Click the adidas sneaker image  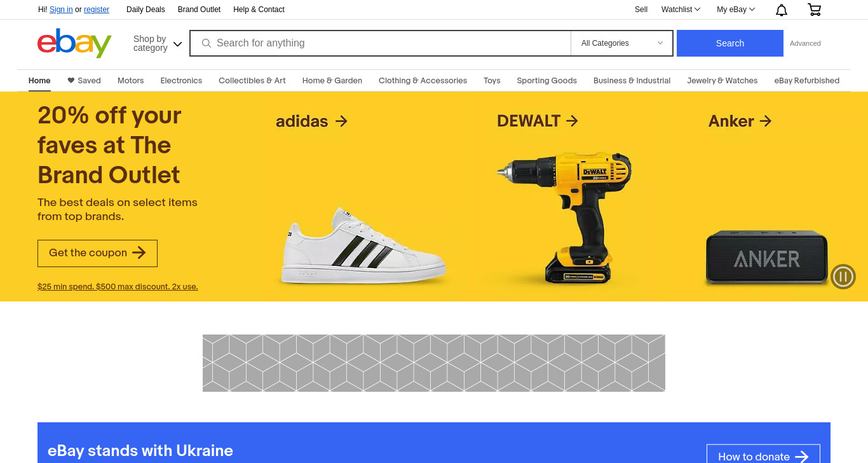click(x=363, y=245)
